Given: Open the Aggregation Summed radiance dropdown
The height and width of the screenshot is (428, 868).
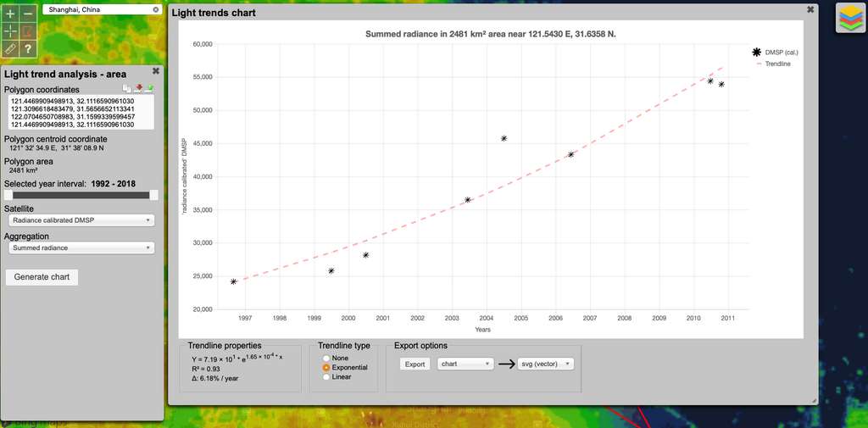Looking at the screenshot, I should coord(82,248).
